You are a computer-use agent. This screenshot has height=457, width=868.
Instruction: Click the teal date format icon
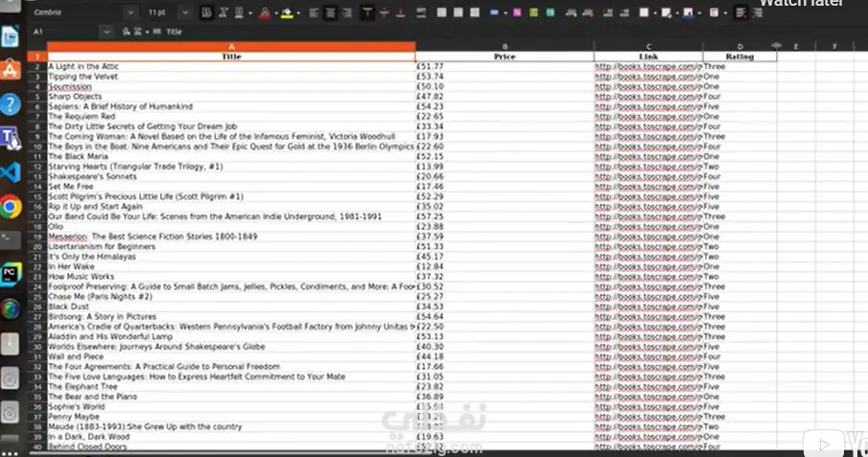551,12
